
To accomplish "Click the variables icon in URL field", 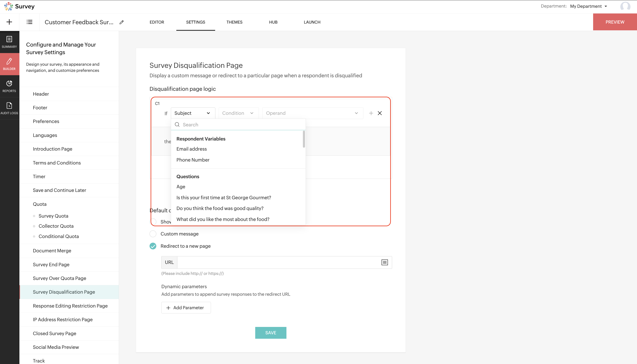I will coord(385,262).
